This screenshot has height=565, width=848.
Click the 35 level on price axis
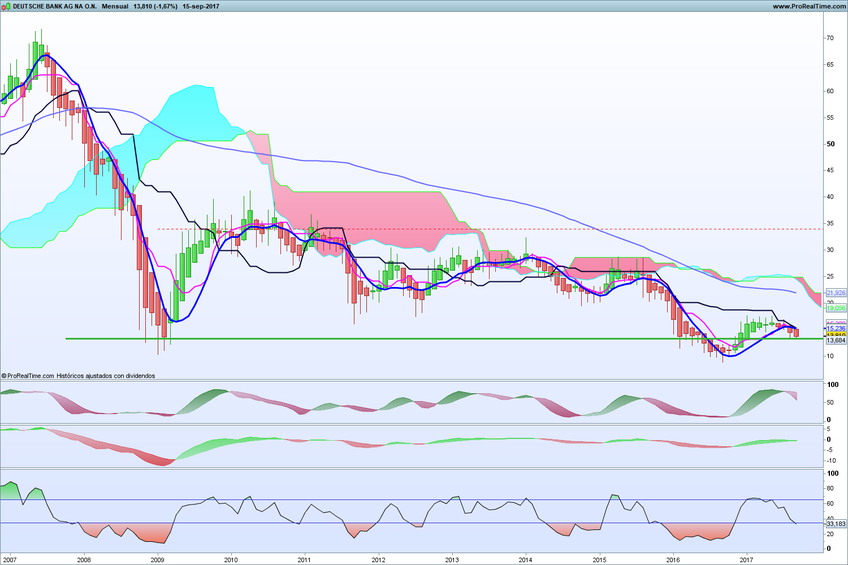coord(829,223)
